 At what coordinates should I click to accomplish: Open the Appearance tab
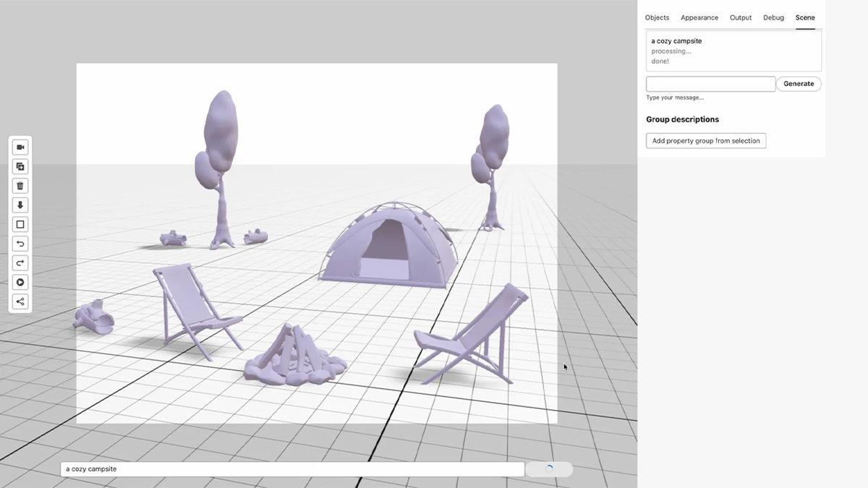pyautogui.click(x=699, y=17)
